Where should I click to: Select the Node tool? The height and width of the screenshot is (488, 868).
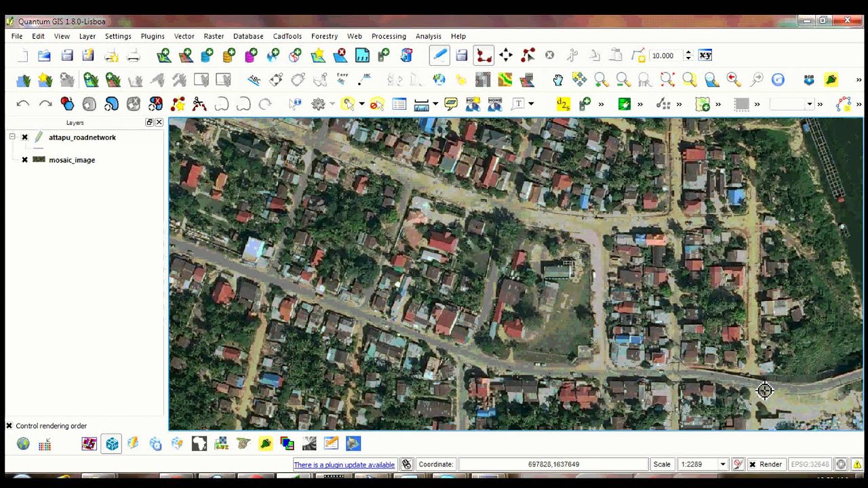(528, 56)
